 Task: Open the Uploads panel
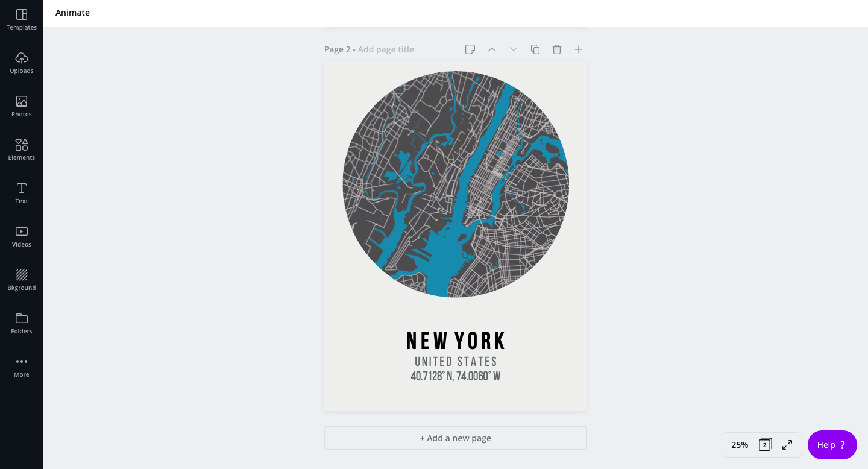click(22, 63)
